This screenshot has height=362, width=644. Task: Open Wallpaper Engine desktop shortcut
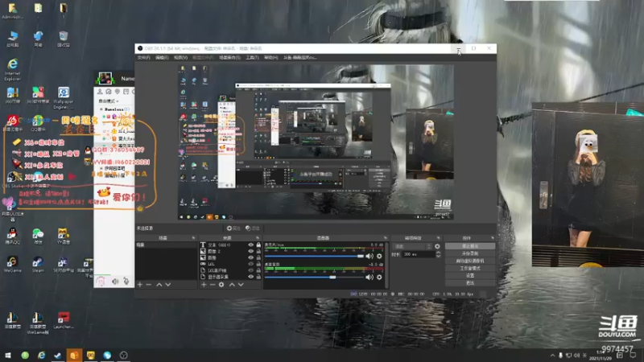point(64,97)
